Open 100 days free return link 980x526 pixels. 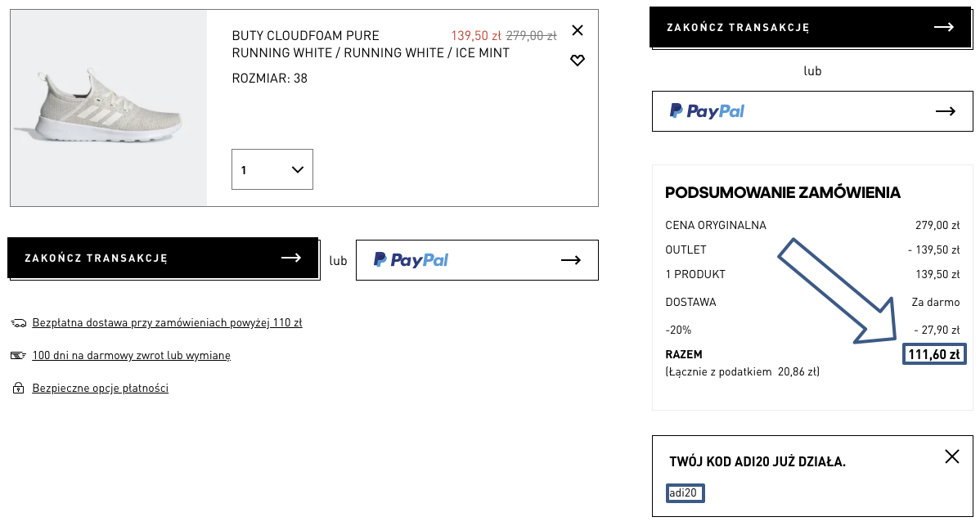click(x=131, y=355)
